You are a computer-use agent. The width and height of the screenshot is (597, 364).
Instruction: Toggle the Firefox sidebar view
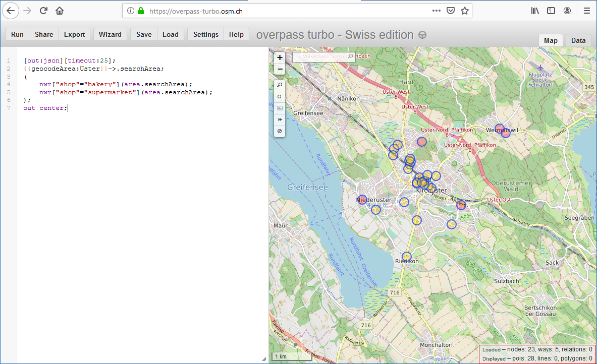click(x=551, y=11)
